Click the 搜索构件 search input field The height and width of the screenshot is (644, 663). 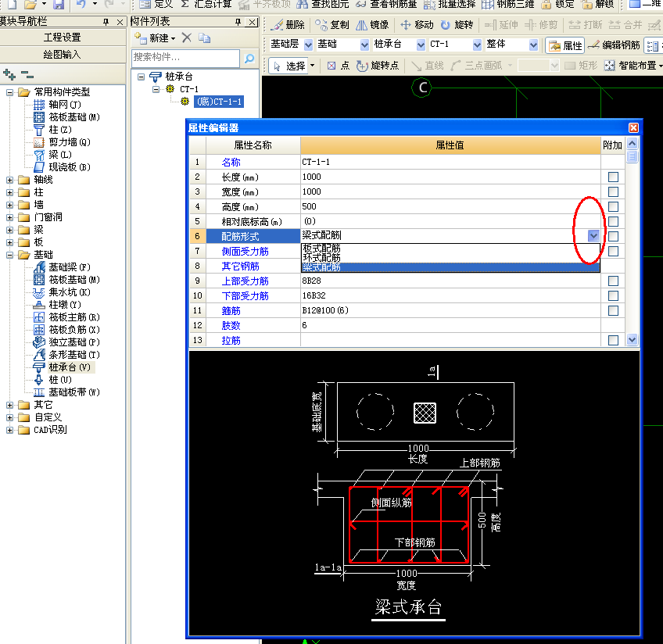pos(185,58)
